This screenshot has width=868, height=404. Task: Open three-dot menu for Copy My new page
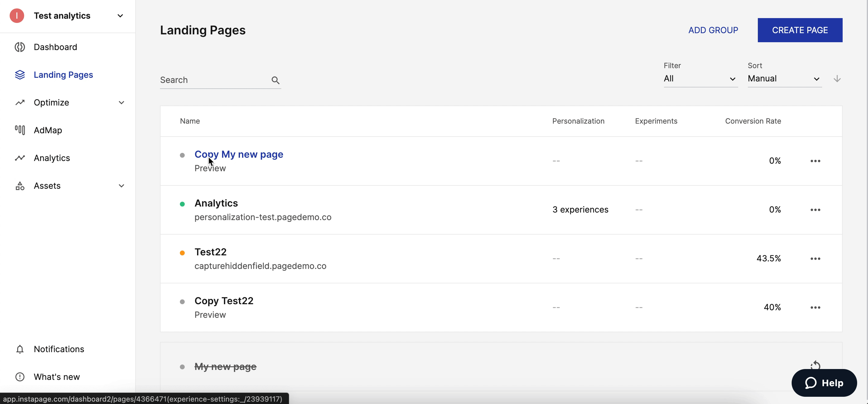click(815, 161)
